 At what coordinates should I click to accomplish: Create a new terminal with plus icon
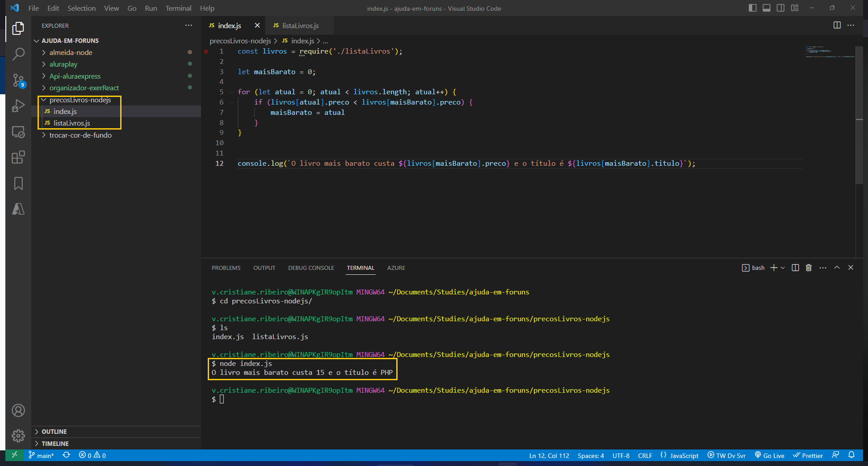click(x=774, y=268)
